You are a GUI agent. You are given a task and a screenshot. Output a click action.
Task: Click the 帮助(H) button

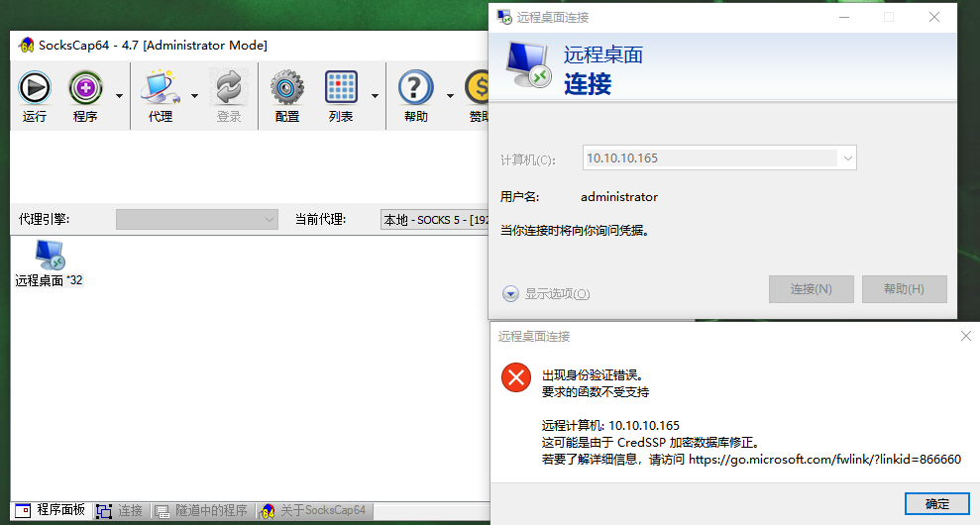905,289
